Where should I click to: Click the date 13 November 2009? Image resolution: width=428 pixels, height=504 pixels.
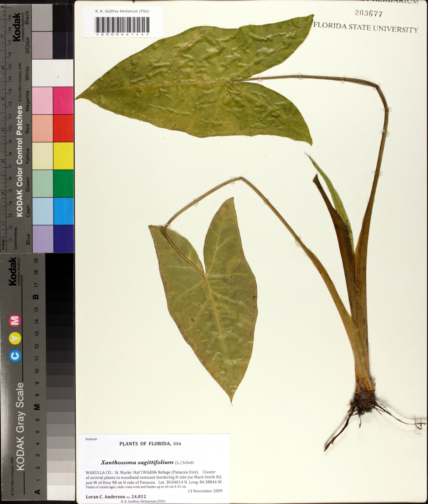click(x=205, y=491)
